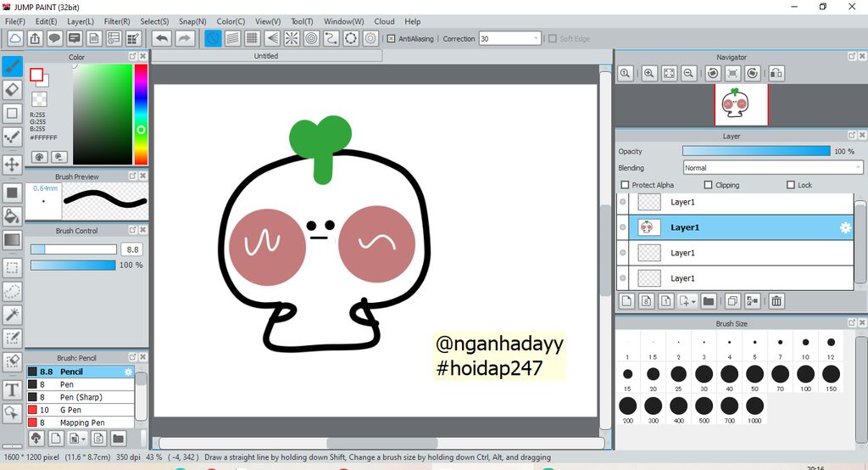Toggle visibility dot of the highlighted Layer1
This screenshot has height=470, width=868.
pyautogui.click(x=623, y=227)
